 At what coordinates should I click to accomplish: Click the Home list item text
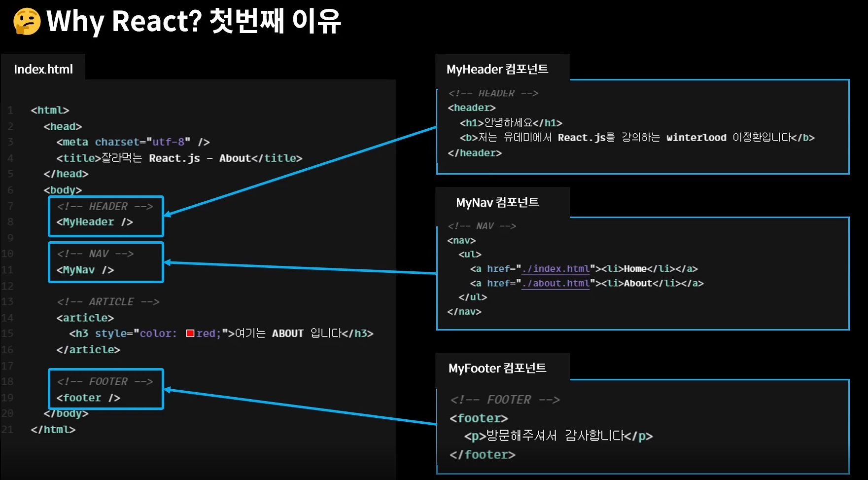[x=635, y=269]
